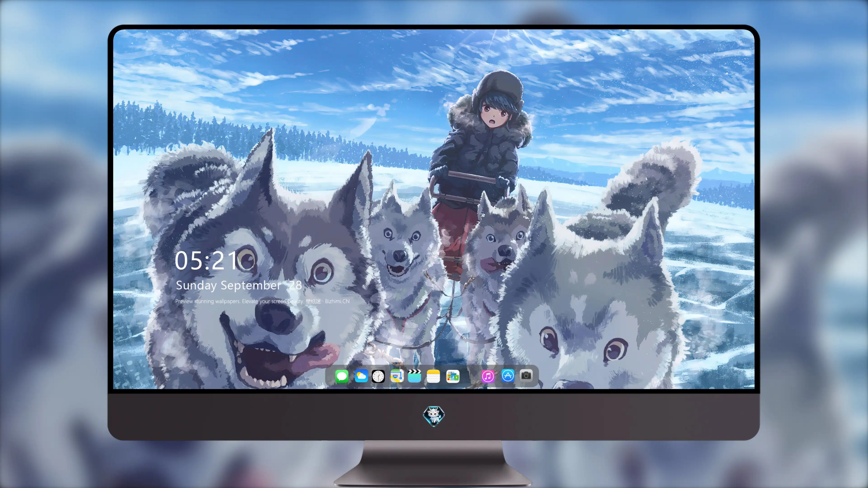This screenshot has width=868, height=488.
Task: Click the "Preview stunning wallpapers" caption text
Action: (262, 301)
